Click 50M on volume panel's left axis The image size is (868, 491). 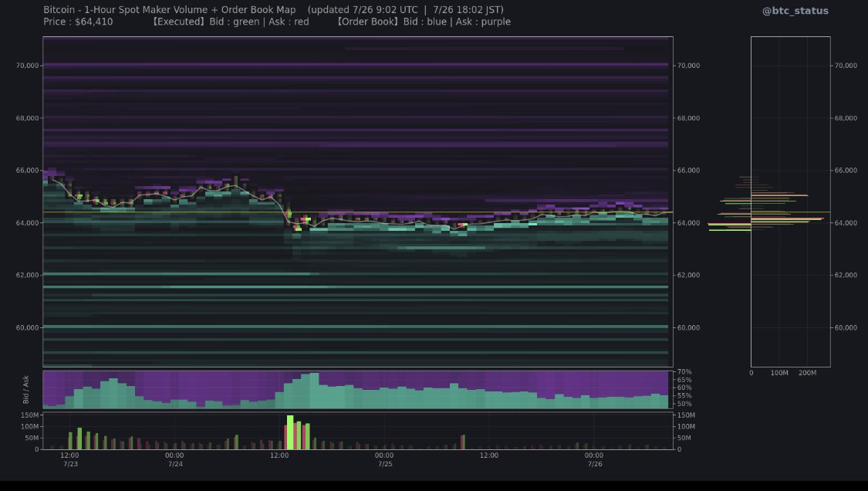click(x=32, y=438)
